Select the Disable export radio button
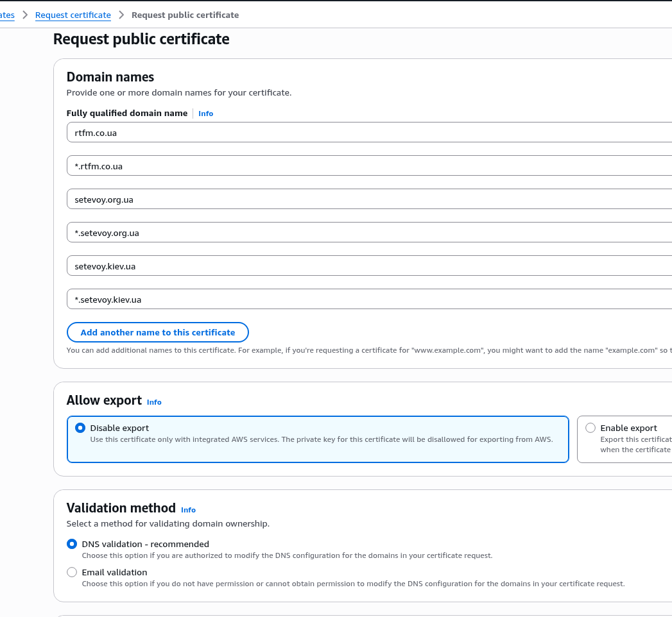This screenshot has height=617, width=672. click(80, 428)
